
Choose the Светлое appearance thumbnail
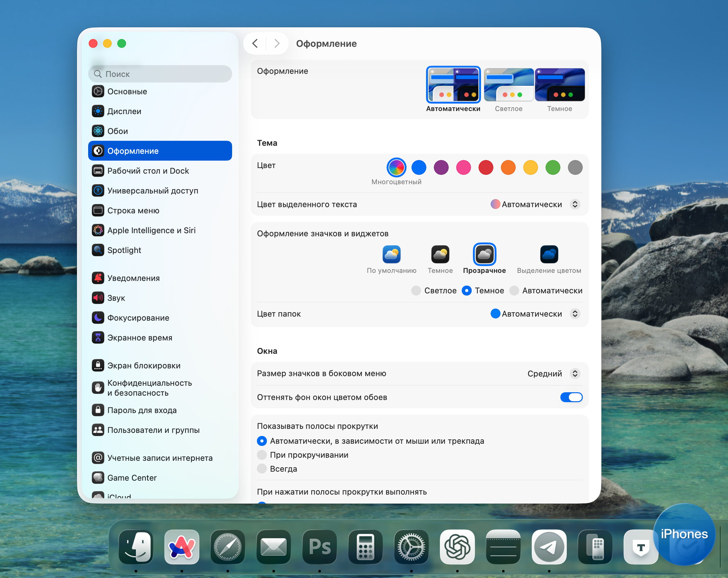pos(509,85)
